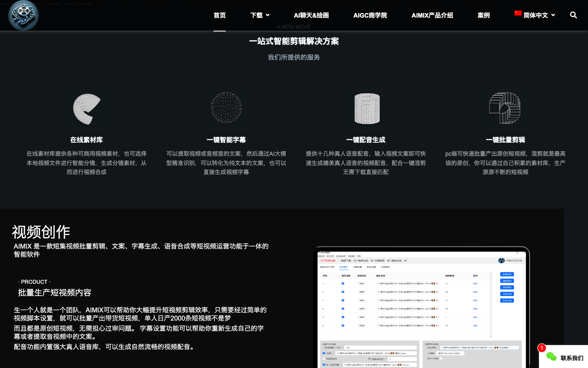Screen dimensions: 588x368
Task: Open the search magnifier icon
Action: pos(573,15)
